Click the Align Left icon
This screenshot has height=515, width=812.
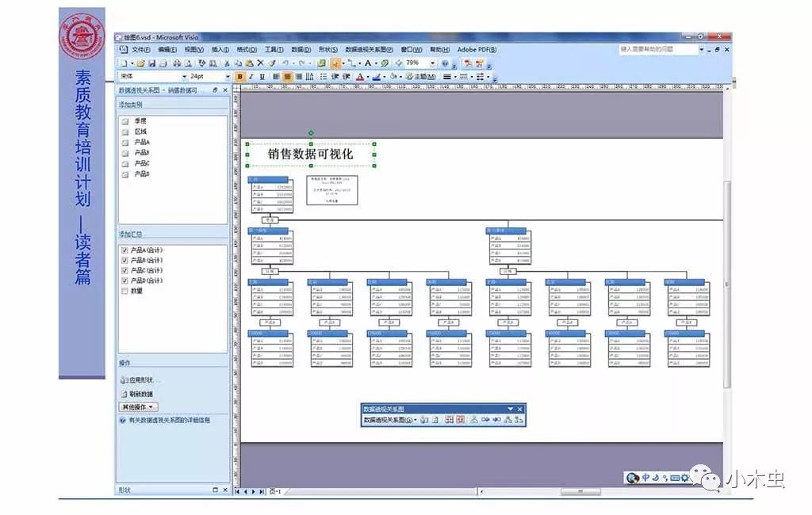[275, 77]
